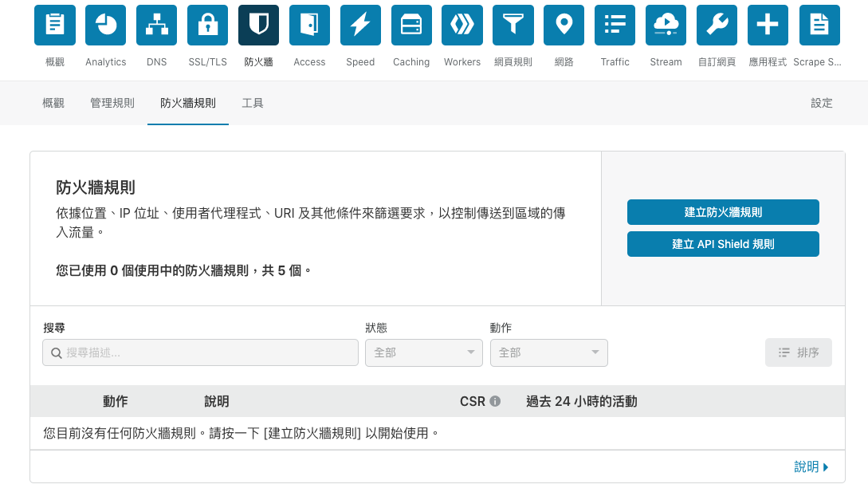Expand the 動作 filter dropdown
This screenshot has width=868, height=496.
[548, 352]
